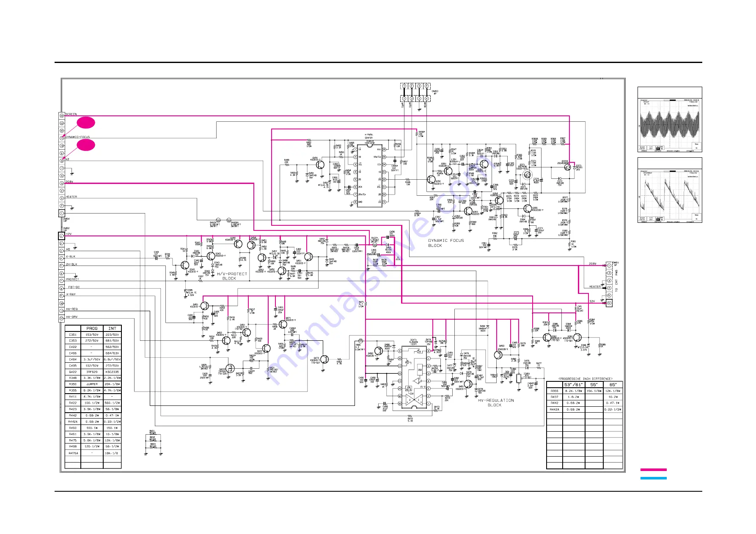
Task: Click the C353 row label
Action: [x=73, y=340]
